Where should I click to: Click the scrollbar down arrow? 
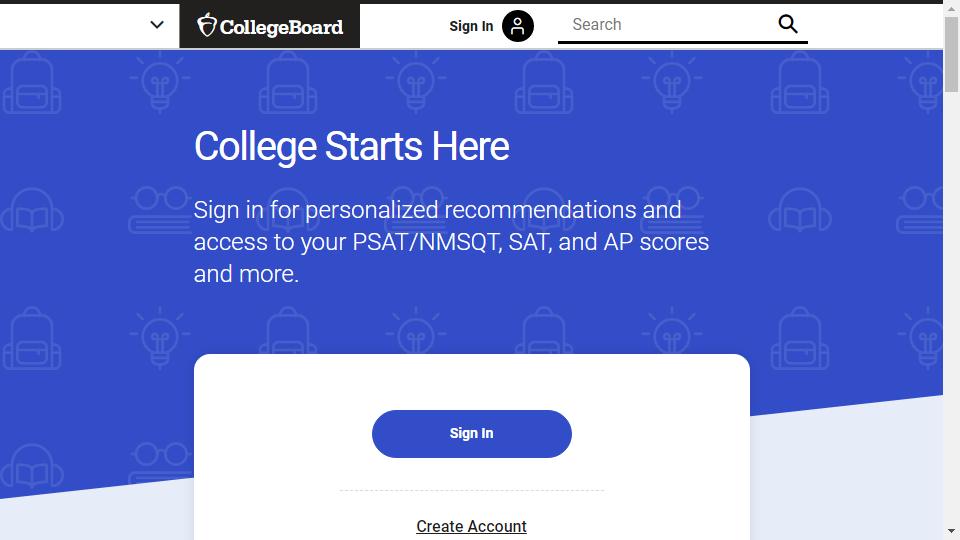click(x=951, y=531)
